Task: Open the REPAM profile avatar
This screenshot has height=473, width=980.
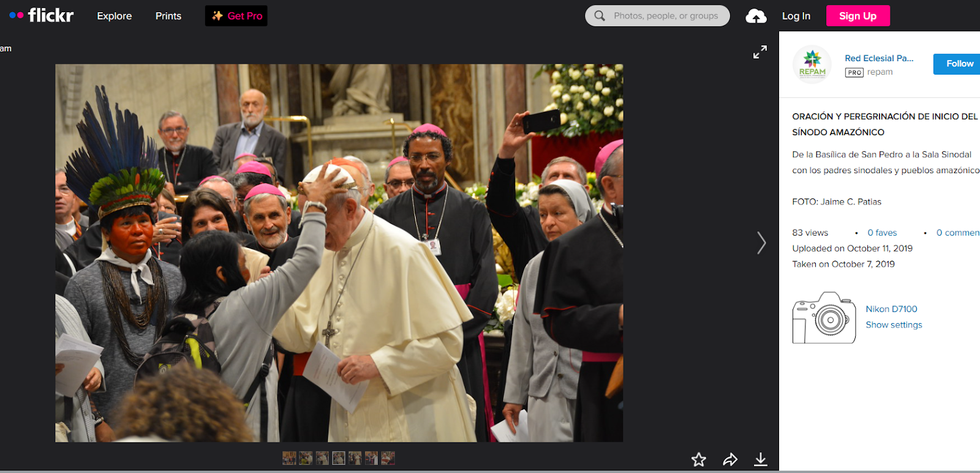Action: coord(812,64)
